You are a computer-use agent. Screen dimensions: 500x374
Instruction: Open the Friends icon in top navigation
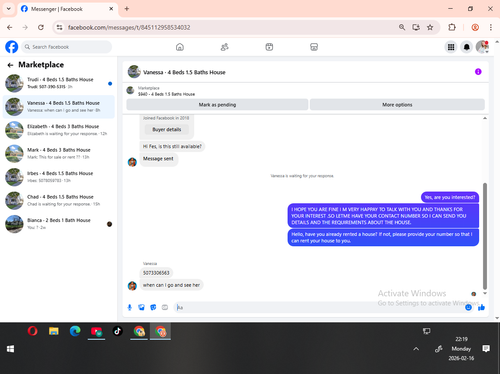225,47
